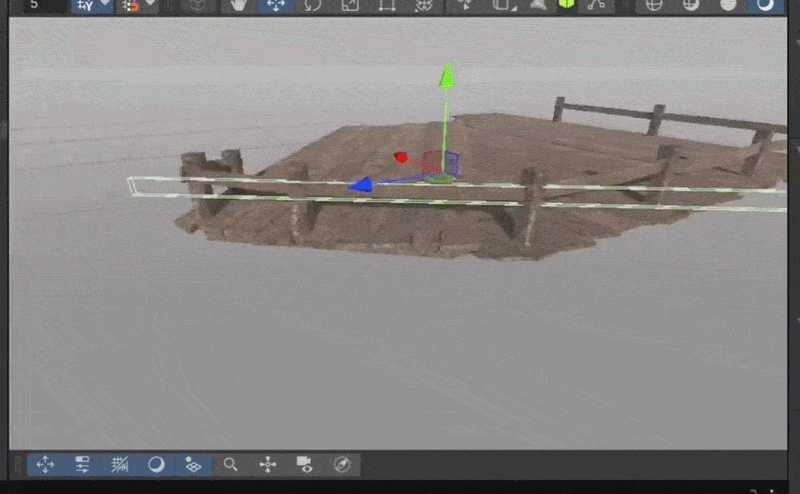The height and width of the screenshot is (494, 800).
Task: Choose the Scale tool
Action: click(x=350, y=5)
